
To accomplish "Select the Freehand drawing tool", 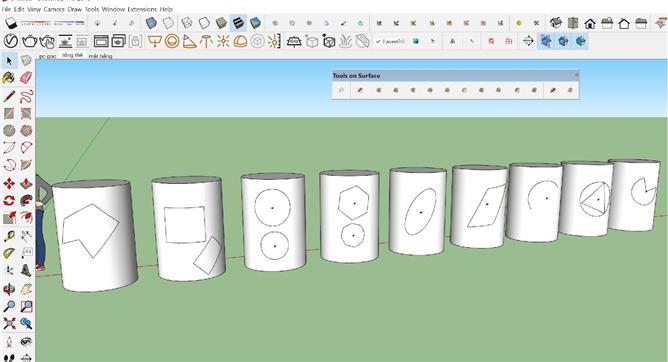I will point(26,96).
